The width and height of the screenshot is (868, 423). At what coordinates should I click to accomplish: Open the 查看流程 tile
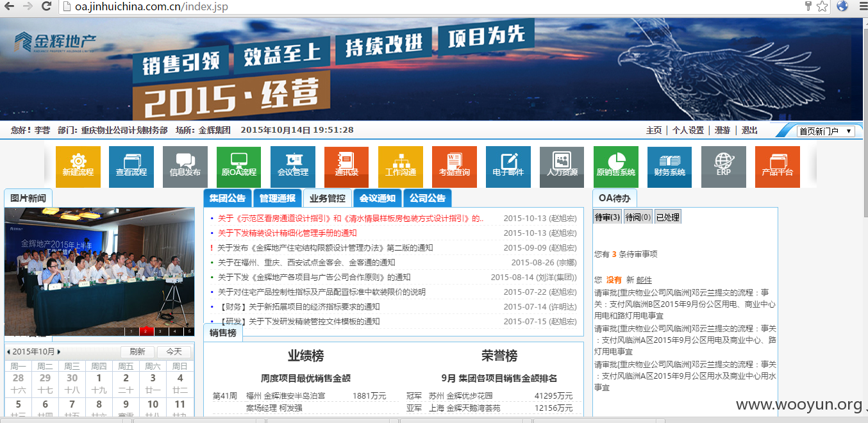click(x=131, y=167)
